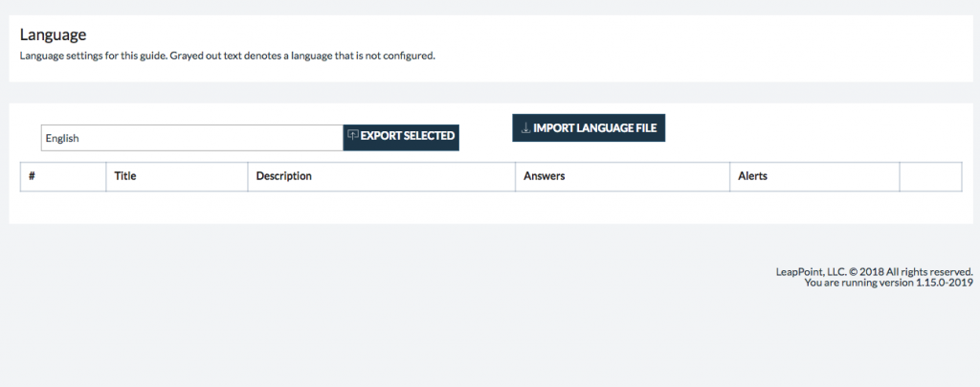Click the export icon on Export Selected

[x=353, y=136]
